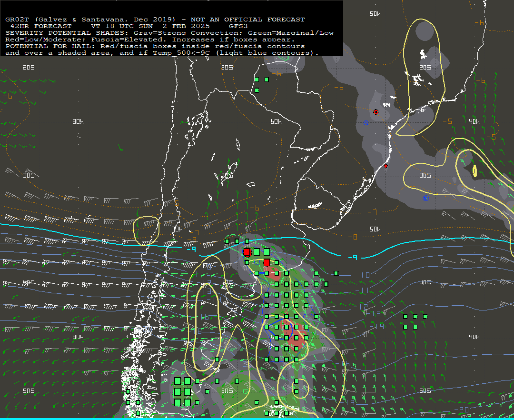Click blue circle marker beside red circled dot

pos(366,123)
